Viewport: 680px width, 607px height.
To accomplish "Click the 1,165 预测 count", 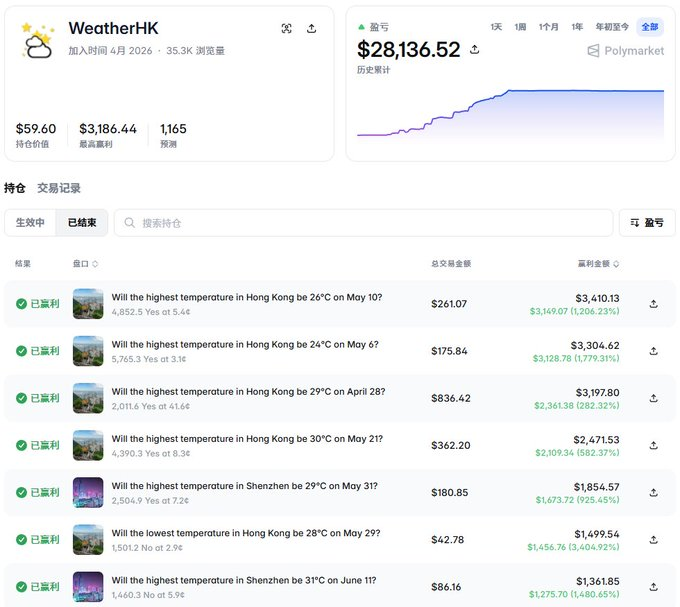I will 173,129.
